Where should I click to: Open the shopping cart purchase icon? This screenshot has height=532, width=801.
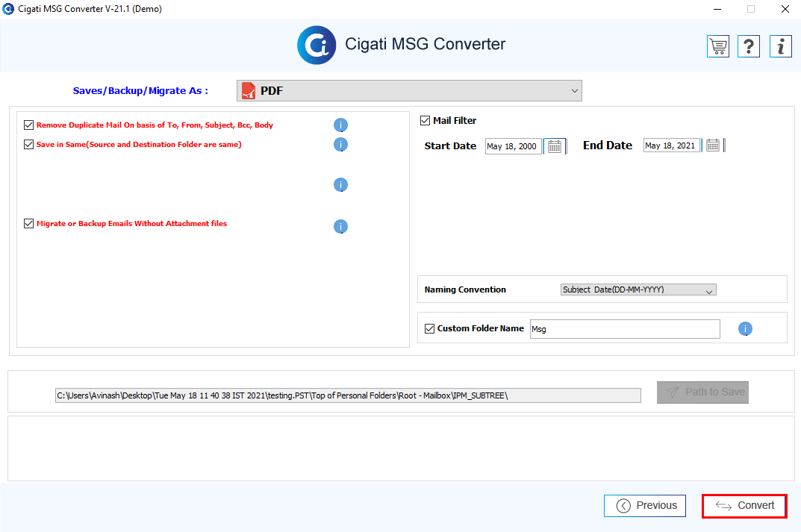pos(717,46)
